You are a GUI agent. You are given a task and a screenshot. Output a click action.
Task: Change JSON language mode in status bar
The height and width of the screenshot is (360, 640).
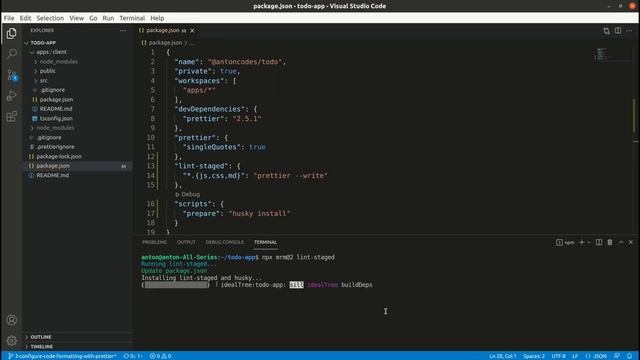pyautogui.click(x=596, y=356)
